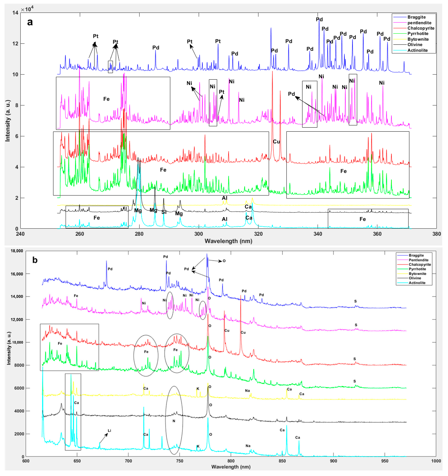Click the Chalcopyrite legend line in panel a
Viewport: 448px width, 476px height.
(400, 28)
